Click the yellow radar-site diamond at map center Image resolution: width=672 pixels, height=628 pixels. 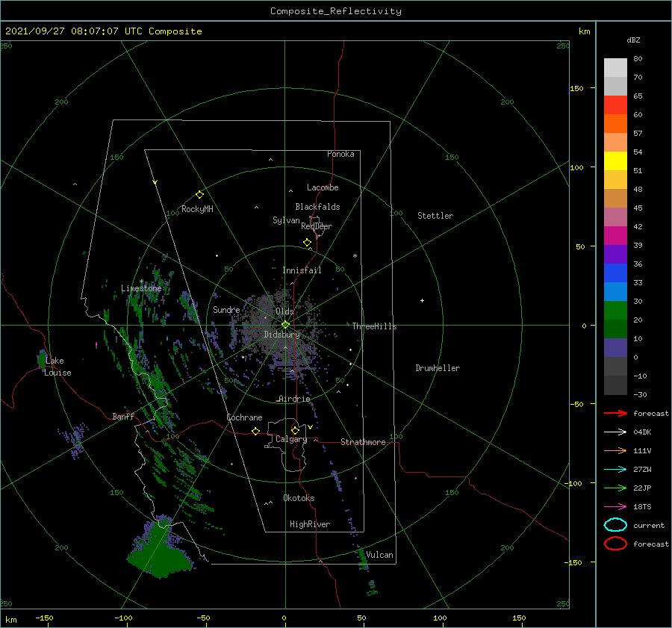click(285, 325)
